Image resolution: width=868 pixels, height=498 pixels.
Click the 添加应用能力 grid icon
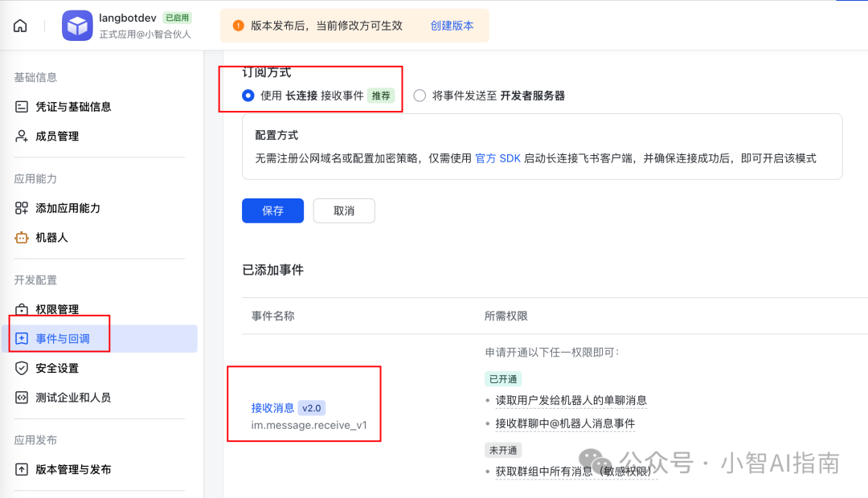[22, 208]
